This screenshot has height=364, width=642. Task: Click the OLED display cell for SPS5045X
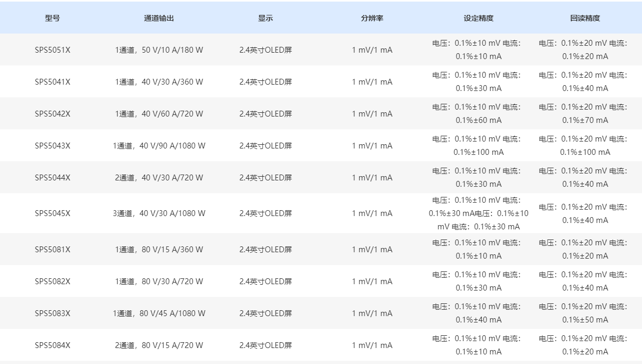point(265,213)
